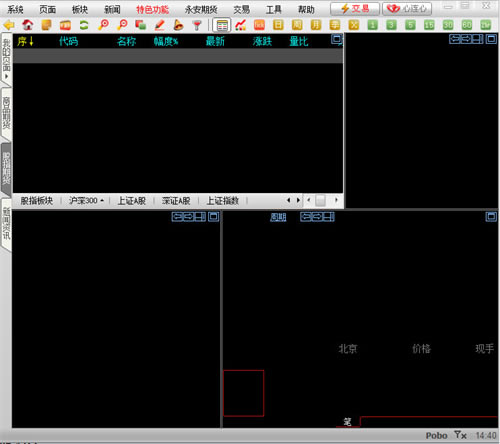Open the 板块 menu
Viewport: 500px width, 444px height.
pos(80,9)
